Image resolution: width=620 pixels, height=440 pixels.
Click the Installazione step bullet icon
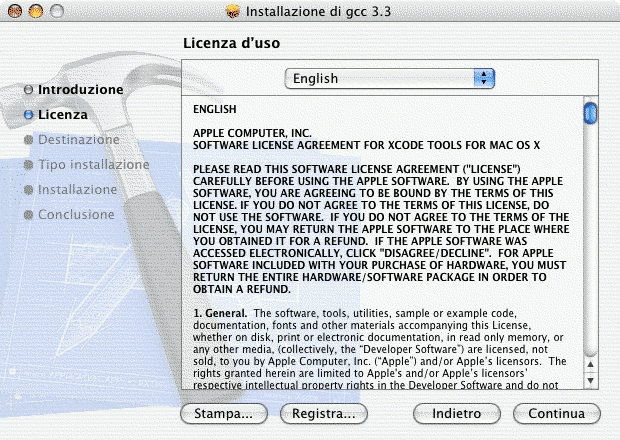click(28, 190)
